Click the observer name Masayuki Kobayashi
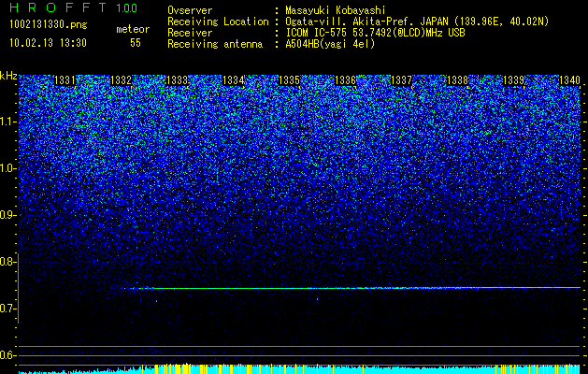Viewport: 588px width, 374px height. pos(336,11)
